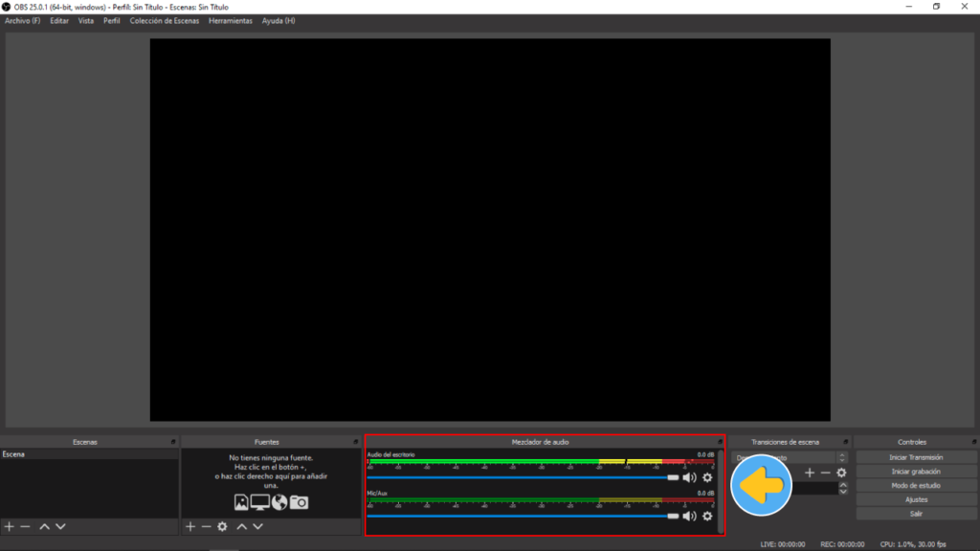
Task: Move scene down with the arrow
Action: [60, 526]
